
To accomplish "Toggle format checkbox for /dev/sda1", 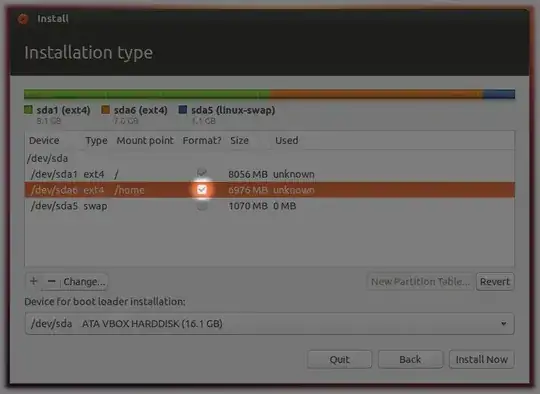I will (202, 173).
